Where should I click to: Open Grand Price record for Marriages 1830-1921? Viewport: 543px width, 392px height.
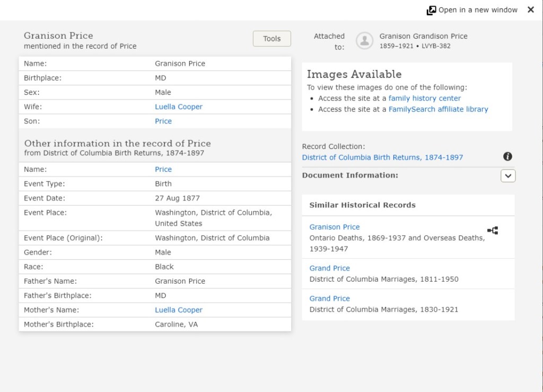329,299
